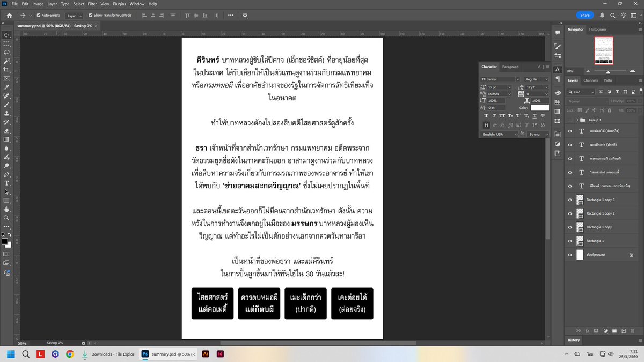
Task: Hide the Background layer
Action: tap(570, 255)
